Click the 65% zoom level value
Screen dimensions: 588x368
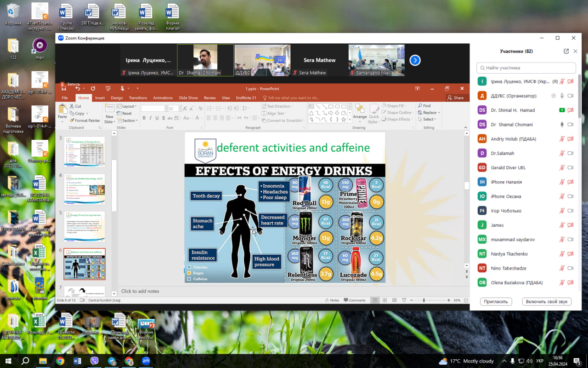click(x=457, y=300)
